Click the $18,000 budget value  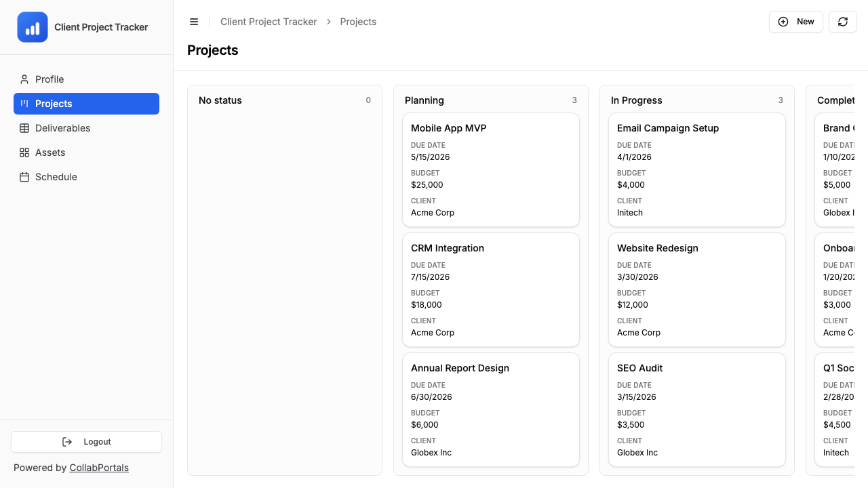pos(427,305)
